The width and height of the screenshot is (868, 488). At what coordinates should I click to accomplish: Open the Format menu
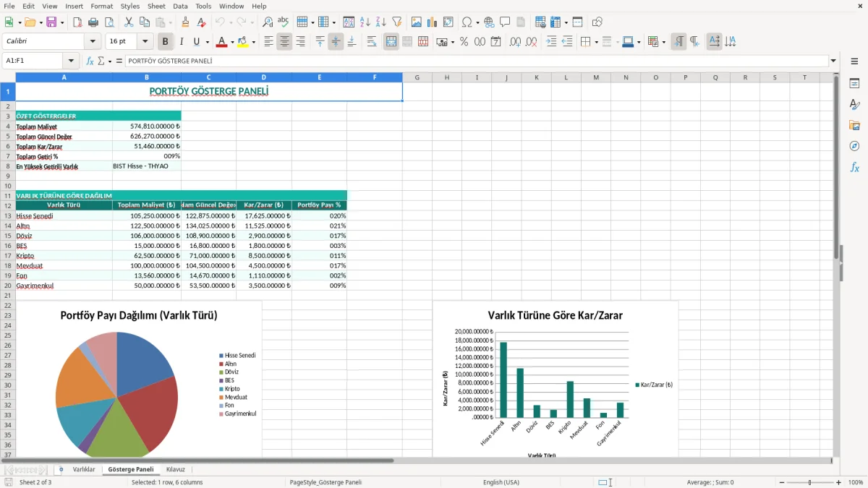pyautogui.click(x=101, y=6)
